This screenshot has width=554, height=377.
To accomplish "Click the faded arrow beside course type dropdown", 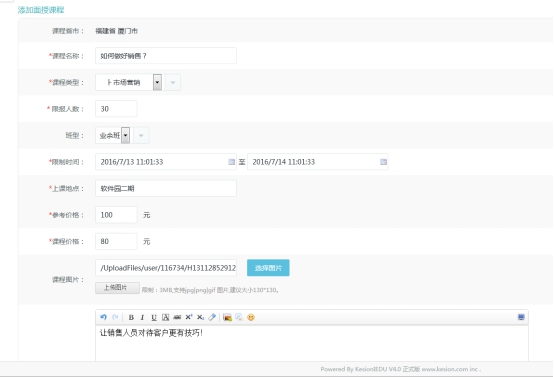I will 173,82.
